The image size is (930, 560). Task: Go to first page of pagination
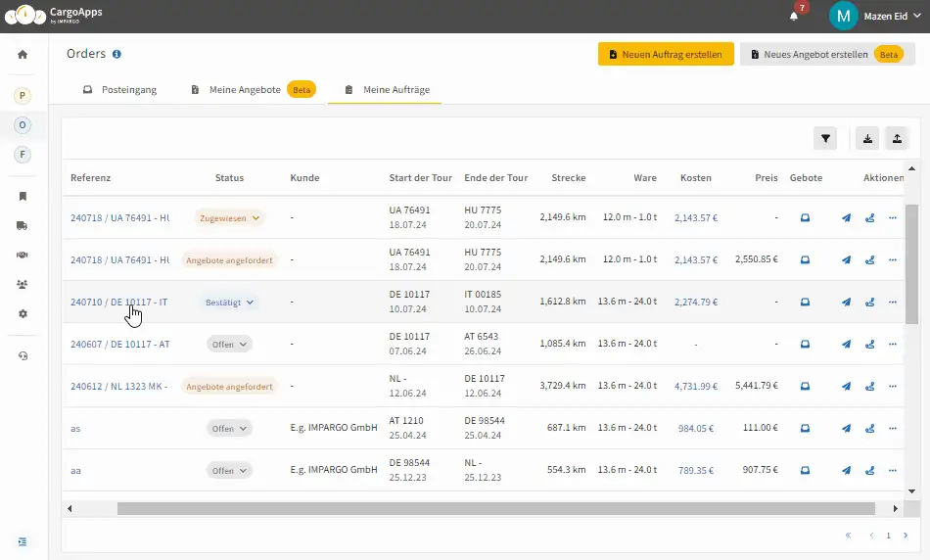[x=848, y=536]
